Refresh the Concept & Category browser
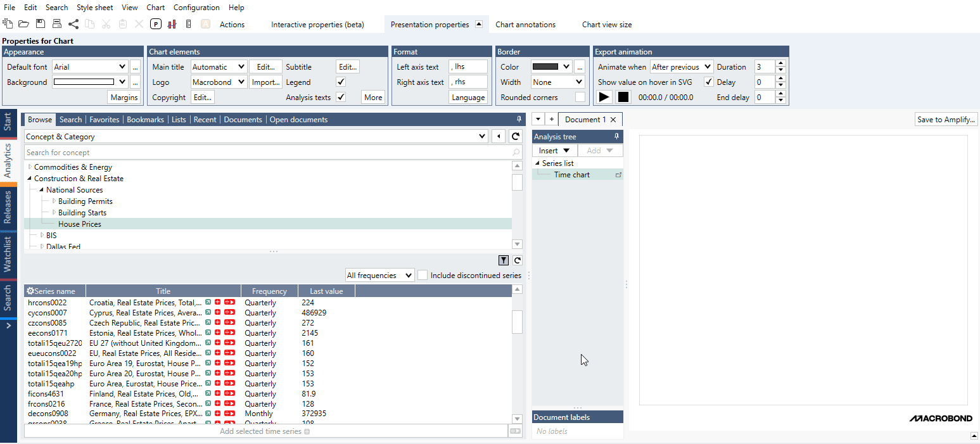The height and width of the screenshot is (444, 980). pos(516,137)
